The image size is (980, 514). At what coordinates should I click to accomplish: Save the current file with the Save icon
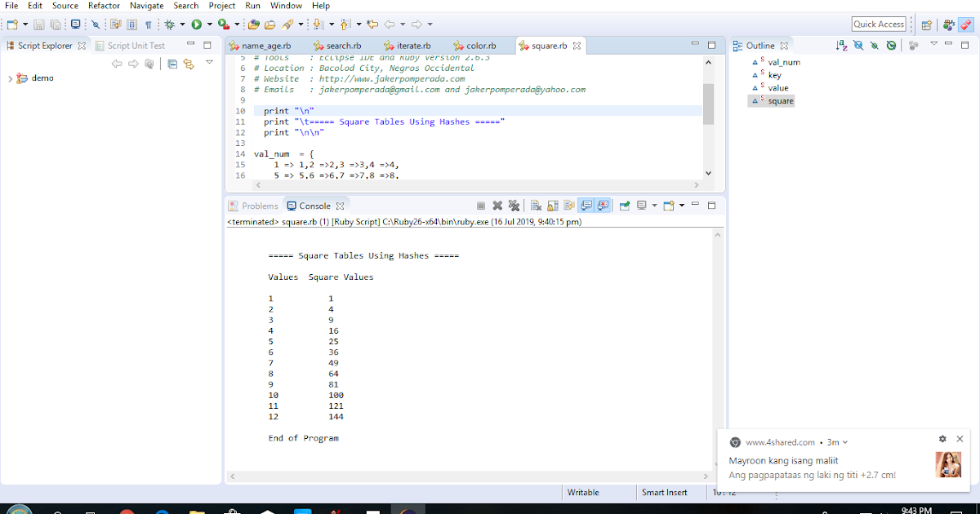tap(37, 24)
